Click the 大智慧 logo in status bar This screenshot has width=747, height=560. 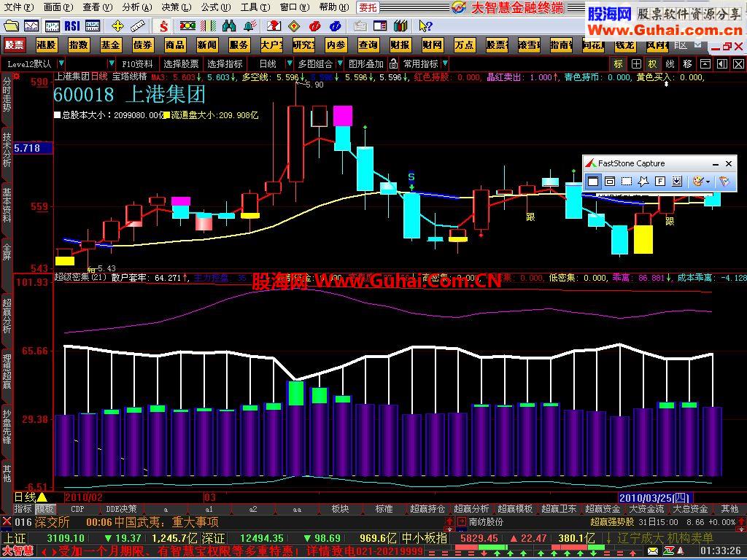click(x=18, y=551)
